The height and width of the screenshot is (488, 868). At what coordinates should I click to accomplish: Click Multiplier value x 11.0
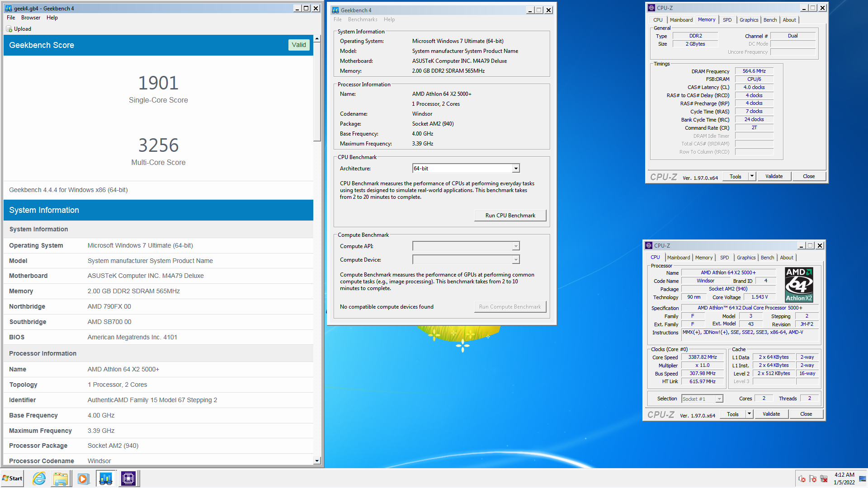point(703,365)
